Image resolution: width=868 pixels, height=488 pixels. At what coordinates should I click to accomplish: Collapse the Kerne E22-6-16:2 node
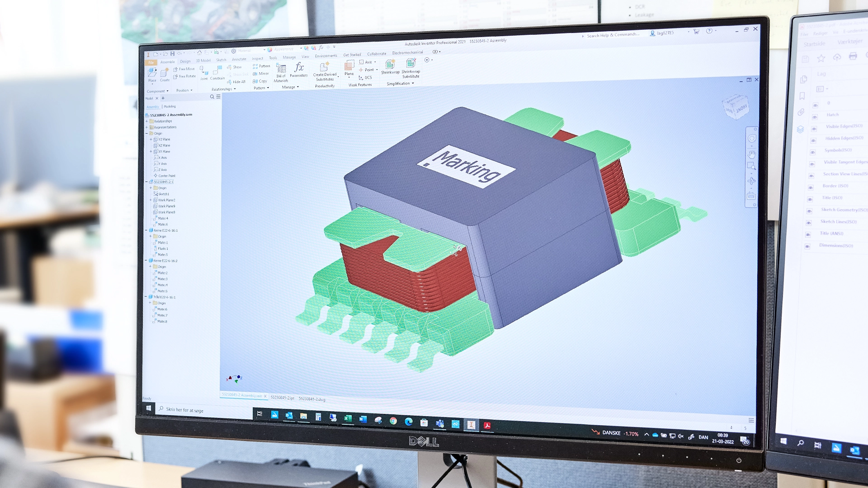pos(146,261)
